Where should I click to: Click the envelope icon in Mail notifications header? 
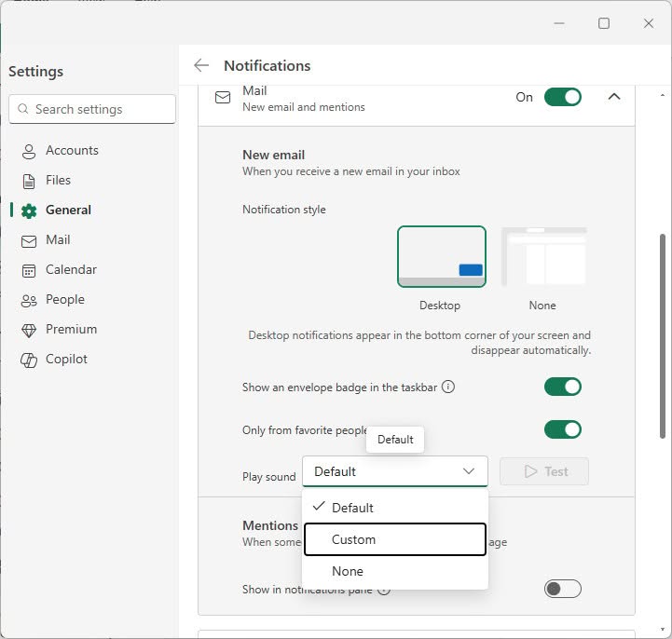(223, 97)
